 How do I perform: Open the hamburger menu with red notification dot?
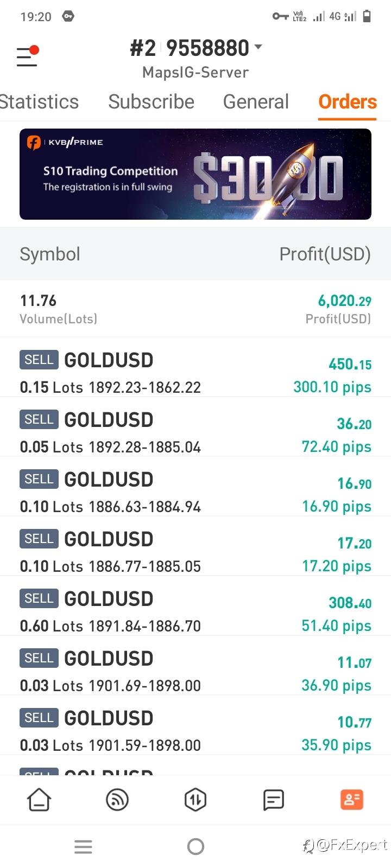(27, 56)
